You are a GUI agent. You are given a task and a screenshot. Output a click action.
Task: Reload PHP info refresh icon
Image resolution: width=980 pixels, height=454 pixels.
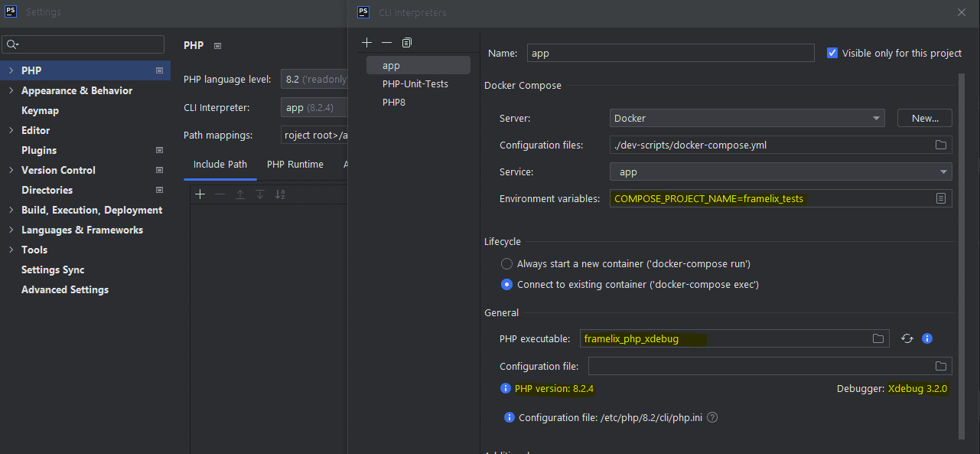pos(907,338)
